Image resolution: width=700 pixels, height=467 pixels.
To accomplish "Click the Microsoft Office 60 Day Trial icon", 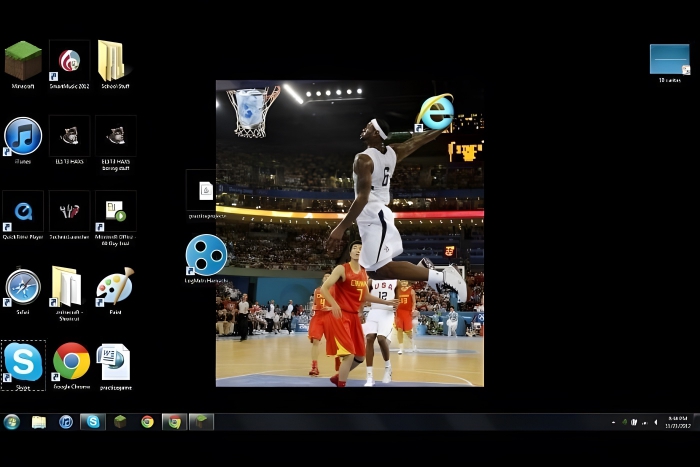I will click(115, 211).
